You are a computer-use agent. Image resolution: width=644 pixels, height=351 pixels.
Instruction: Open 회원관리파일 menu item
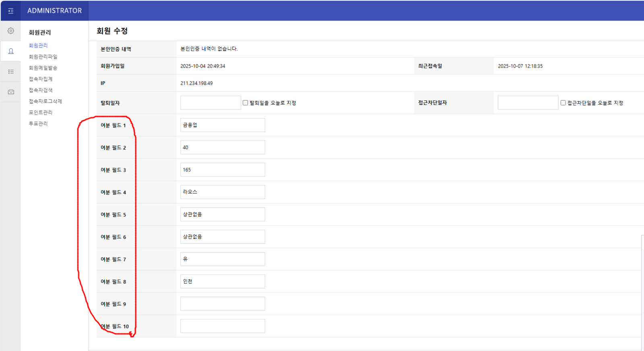(x=43, y=57)
